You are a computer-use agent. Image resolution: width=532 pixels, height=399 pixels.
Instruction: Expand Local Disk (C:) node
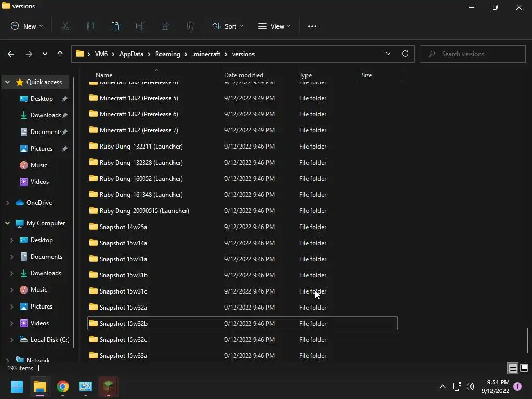(x=11, y=340)
